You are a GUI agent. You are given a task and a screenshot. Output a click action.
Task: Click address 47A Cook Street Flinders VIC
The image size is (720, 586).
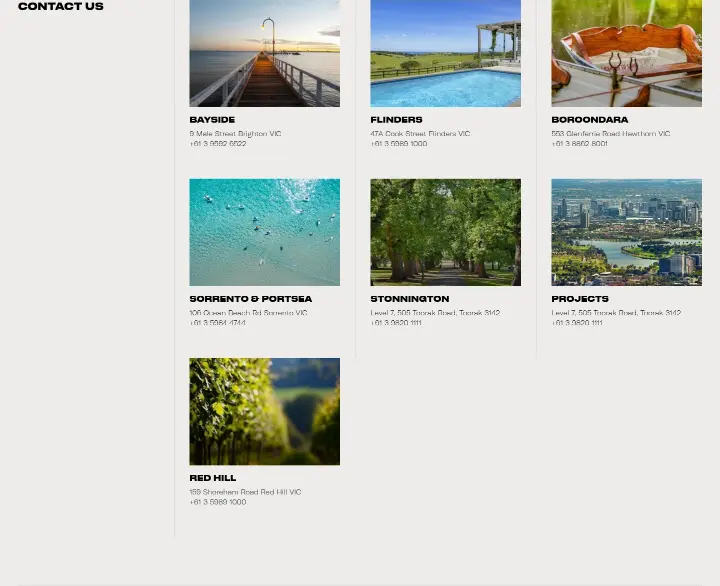point(420,134)
